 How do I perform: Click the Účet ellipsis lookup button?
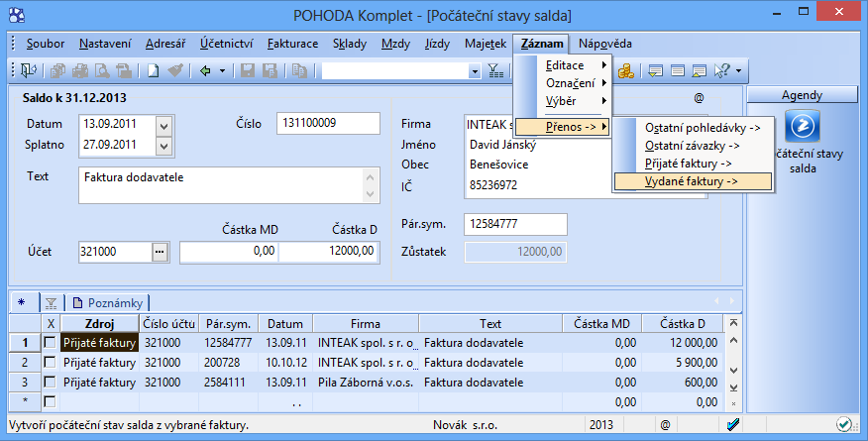[160, 252]
